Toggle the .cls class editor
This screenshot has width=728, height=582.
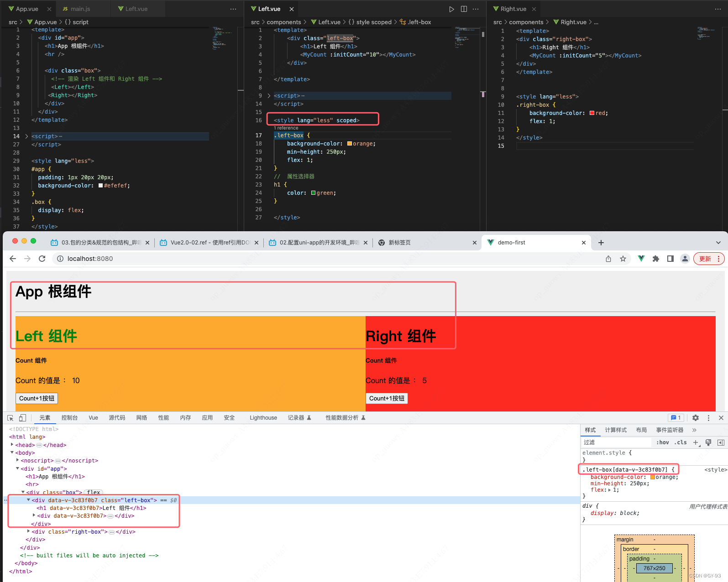click(x=681, y=442)
